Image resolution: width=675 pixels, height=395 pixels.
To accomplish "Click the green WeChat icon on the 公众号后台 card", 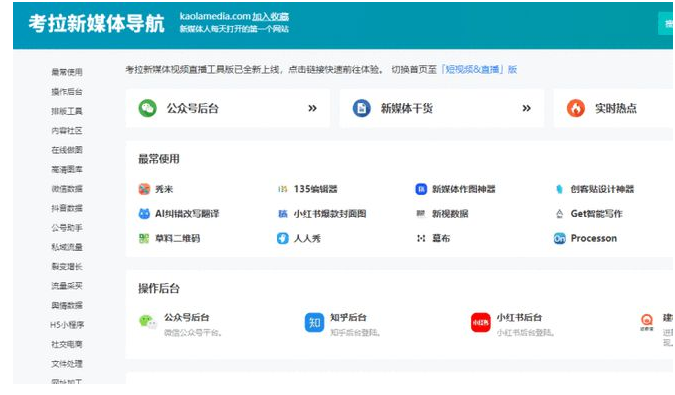I will point(148,108).
